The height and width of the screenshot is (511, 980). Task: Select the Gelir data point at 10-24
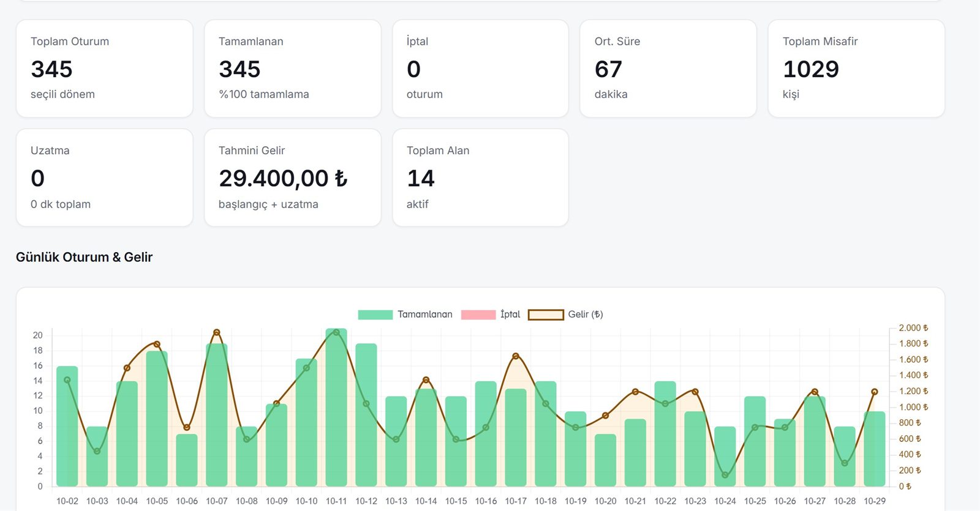(x=725, y=475)
